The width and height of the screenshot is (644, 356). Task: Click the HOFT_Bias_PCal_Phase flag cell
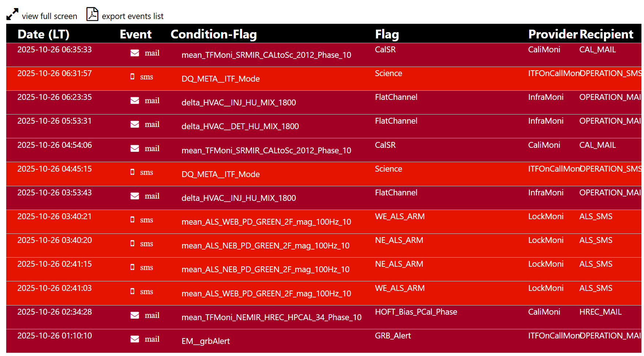click(x=416, y=312)
